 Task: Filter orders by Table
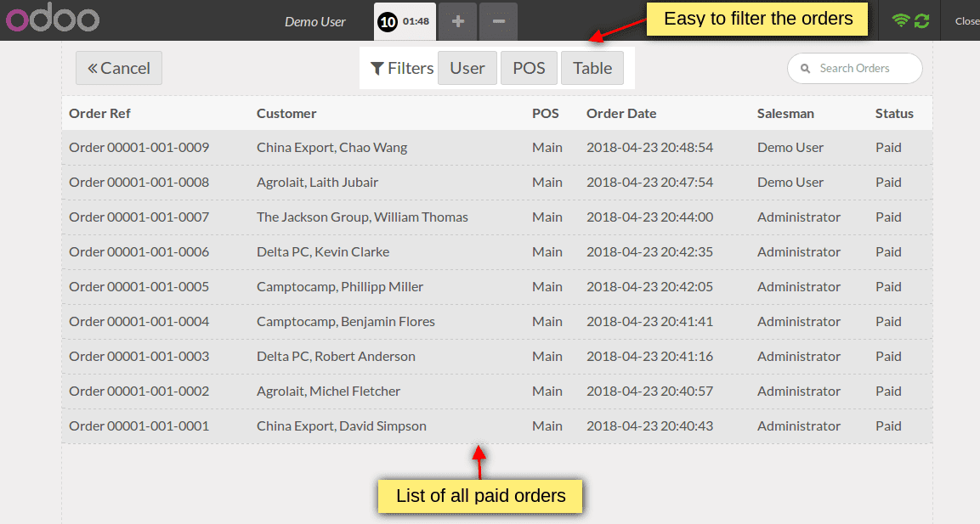pyautogui.click(x=592, y=68)
